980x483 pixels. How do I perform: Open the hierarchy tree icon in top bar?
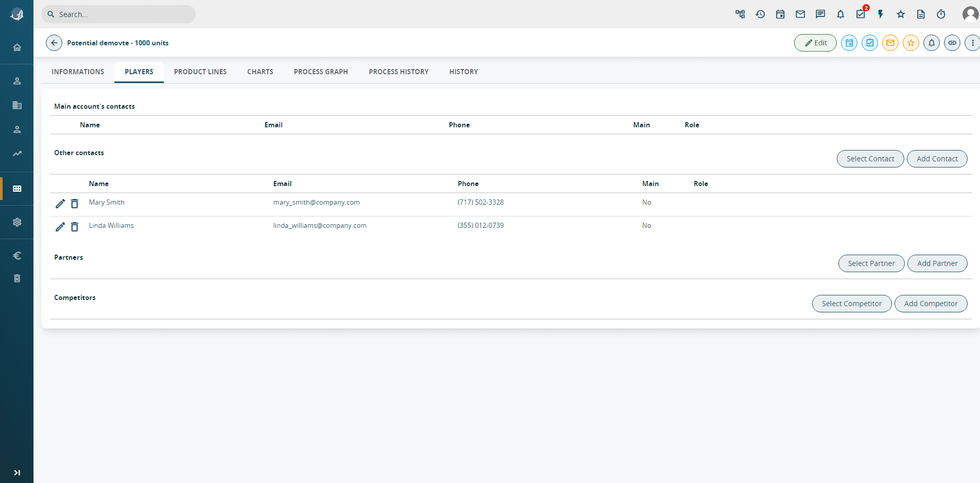pos(740,14)
